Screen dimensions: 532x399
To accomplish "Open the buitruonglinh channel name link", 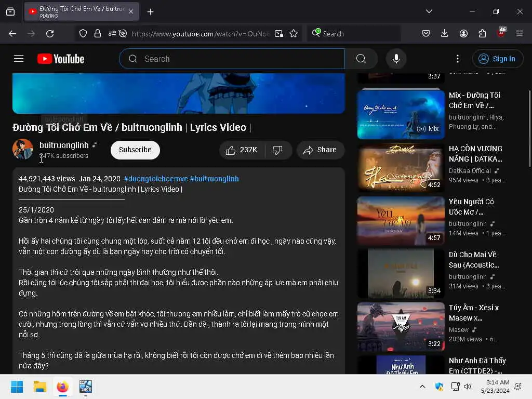I will click(64, 145).
